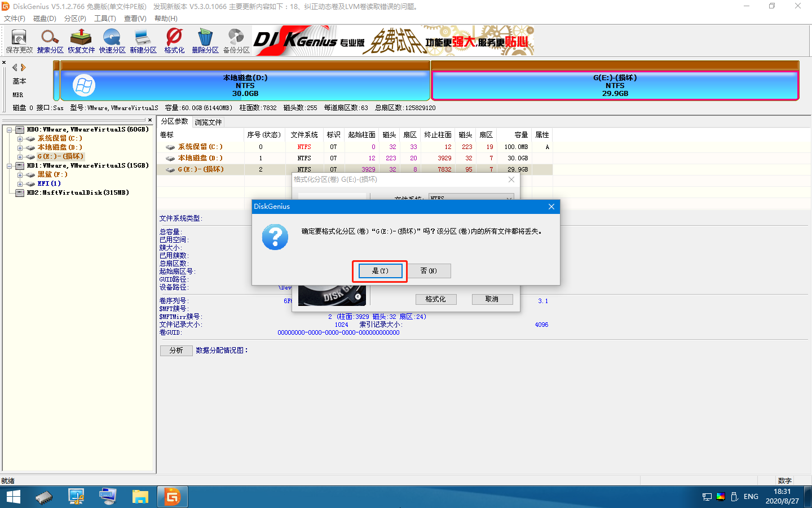Open the 帮助(H) menu

[x=166, y=19]
